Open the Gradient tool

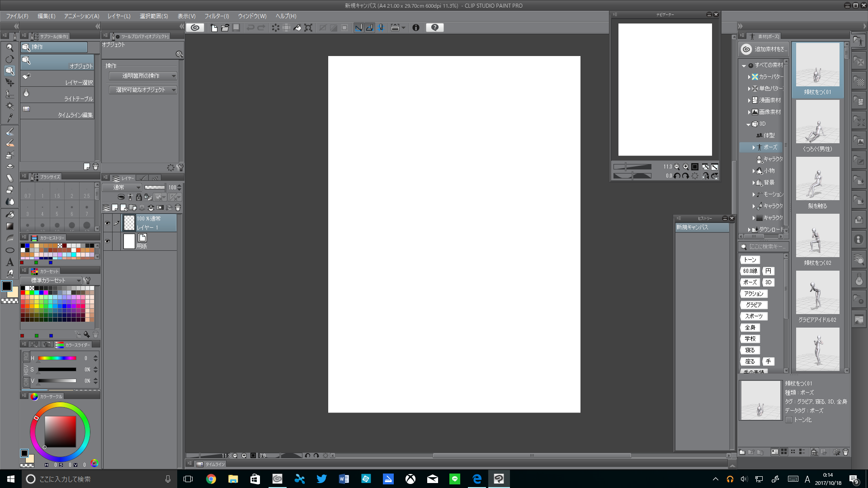coord(9,226)
